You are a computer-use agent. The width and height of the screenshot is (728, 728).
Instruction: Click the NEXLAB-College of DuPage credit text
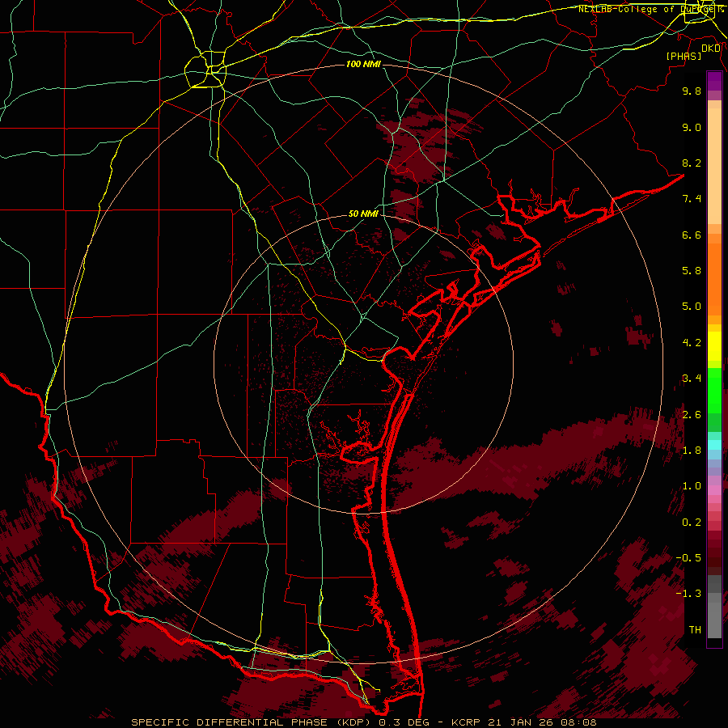point(650,9)
